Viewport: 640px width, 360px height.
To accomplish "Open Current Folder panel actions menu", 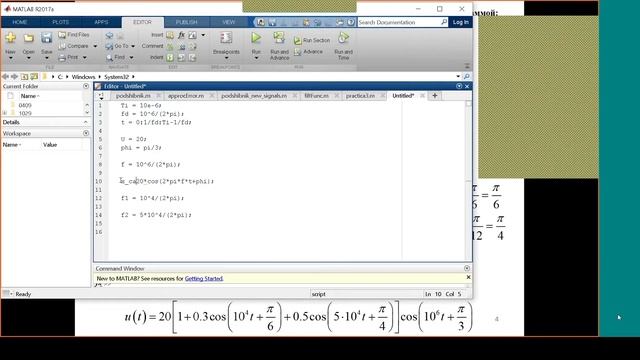I will [86, 87].
